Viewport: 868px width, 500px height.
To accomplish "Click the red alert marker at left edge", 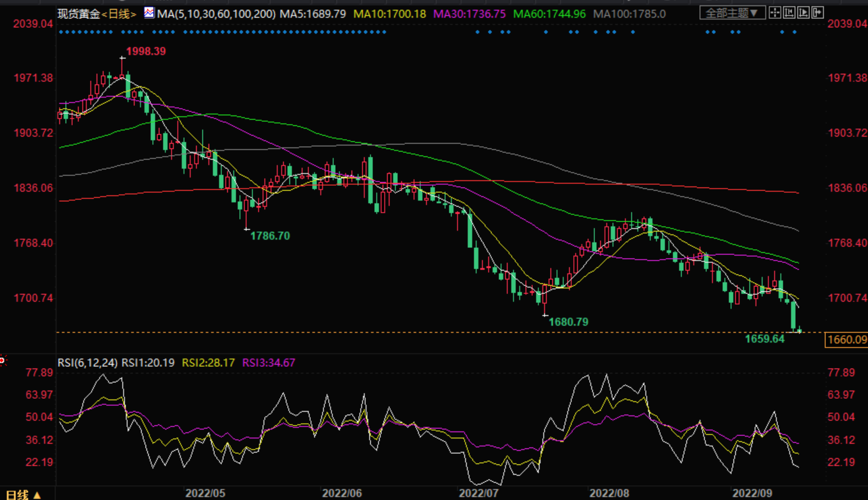I will pos(2,360).
